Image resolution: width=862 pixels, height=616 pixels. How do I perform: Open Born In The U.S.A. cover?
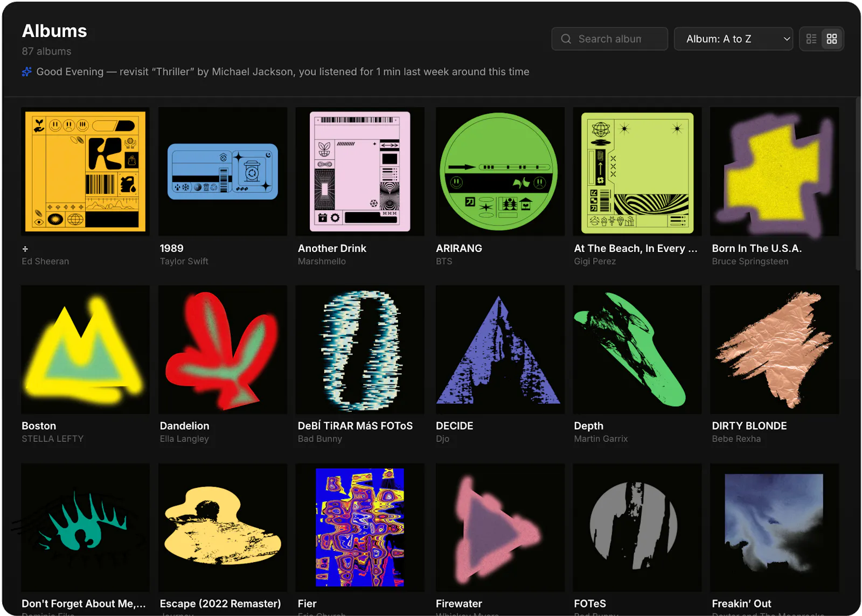point(775,171)
